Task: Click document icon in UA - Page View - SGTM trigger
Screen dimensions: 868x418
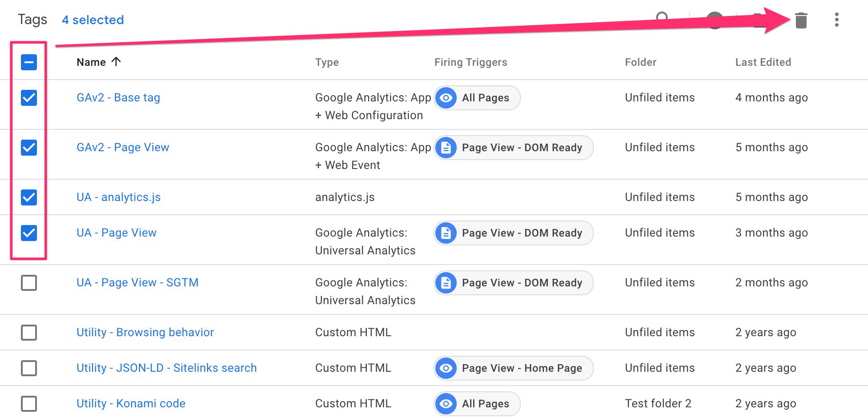Action: [446, 283]
